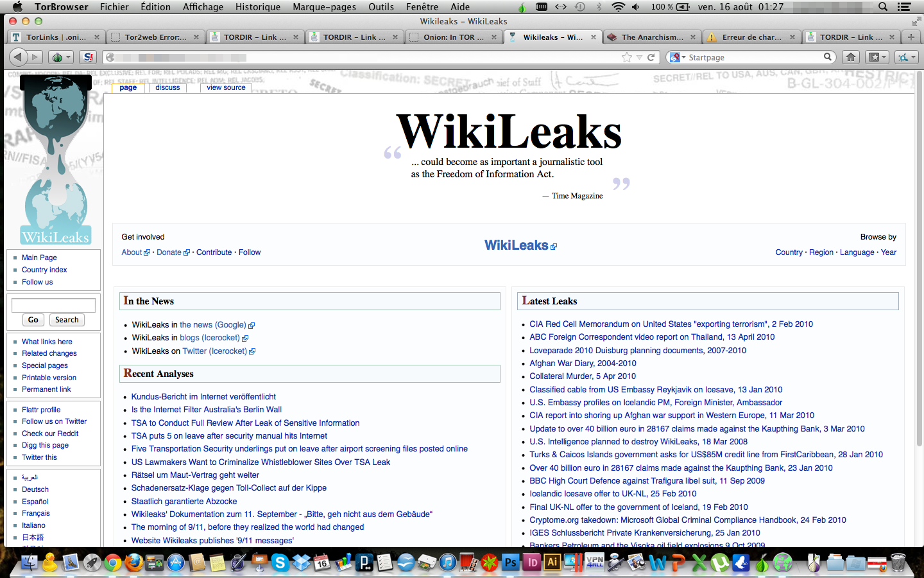Open the Country index link

(x=44, y=270)
